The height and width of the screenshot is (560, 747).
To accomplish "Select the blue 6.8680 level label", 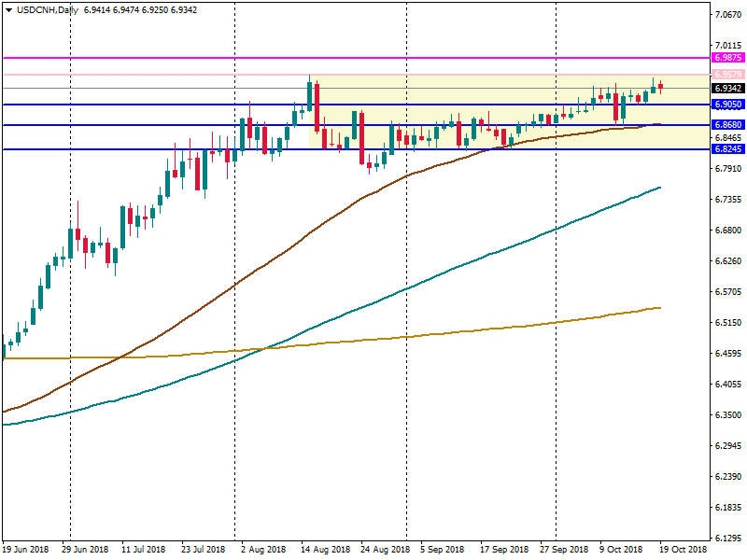I will (726, 125).
